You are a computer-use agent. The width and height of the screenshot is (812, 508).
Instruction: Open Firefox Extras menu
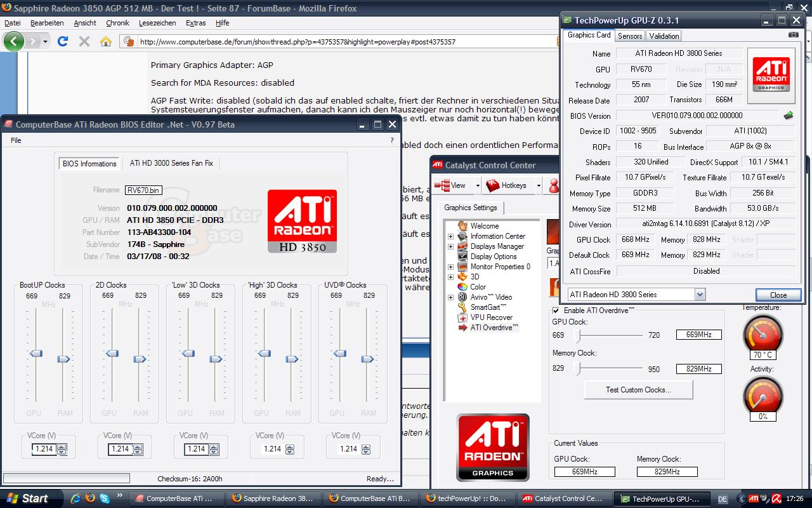(x=195, y=23)
